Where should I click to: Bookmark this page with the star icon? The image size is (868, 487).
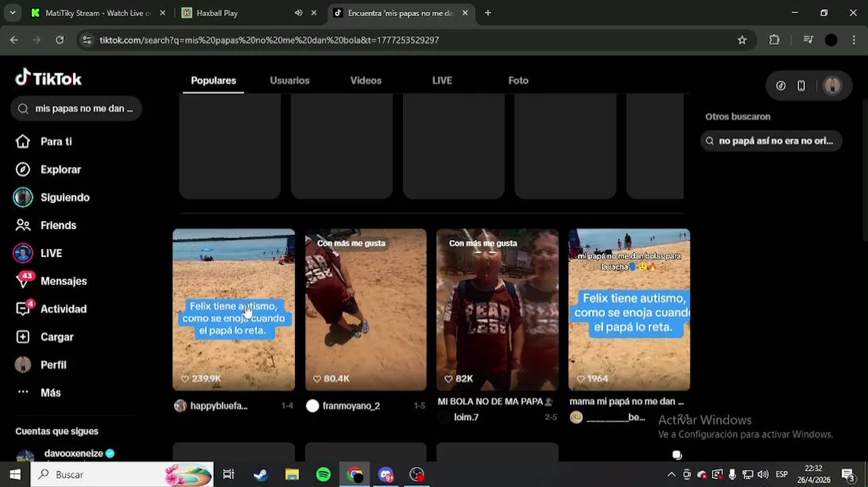(742, 40)
